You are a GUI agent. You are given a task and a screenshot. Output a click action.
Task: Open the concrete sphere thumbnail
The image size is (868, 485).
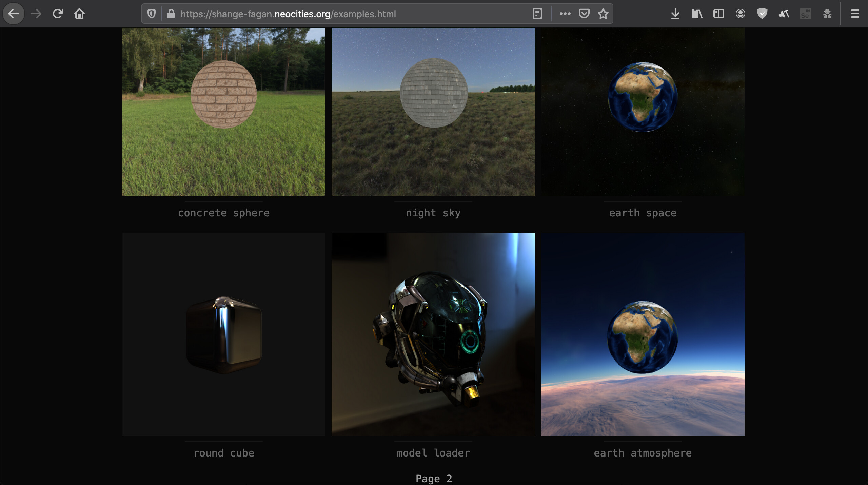click(224, 112)
